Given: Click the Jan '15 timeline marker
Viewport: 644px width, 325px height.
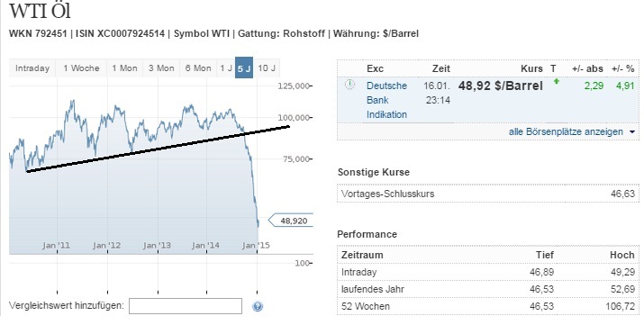Looking at the screenshot, I should [x=256, y=246].
